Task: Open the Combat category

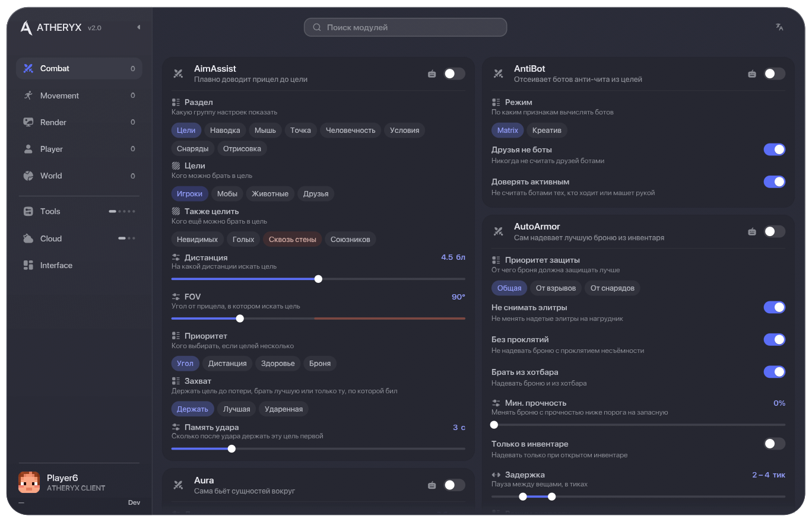Action: click(x=79, y=68)
